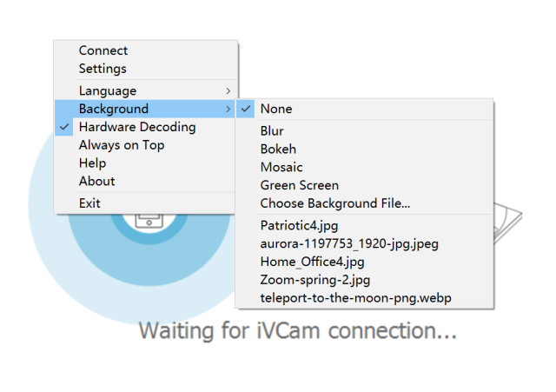Screen dimensions: 556x392
Task: Select the highlighted Background menu item
Action: [x=145, y=109]
